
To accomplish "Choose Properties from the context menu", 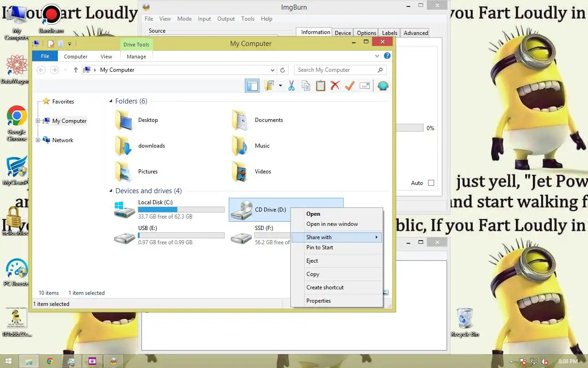I will tap(337, 301).
